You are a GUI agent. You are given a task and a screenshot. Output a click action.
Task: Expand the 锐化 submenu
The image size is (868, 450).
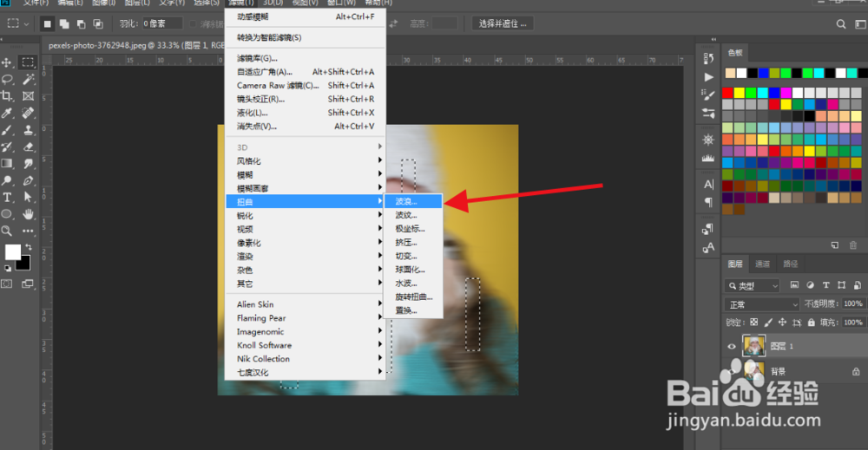(x=306, y=216)
